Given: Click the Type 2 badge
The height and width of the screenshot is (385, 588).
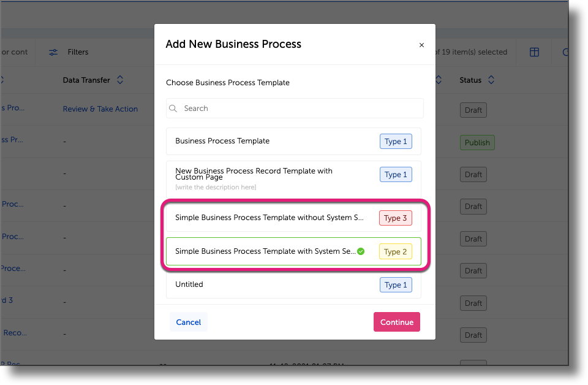Looking at the screenshot, I should (395, 251).
